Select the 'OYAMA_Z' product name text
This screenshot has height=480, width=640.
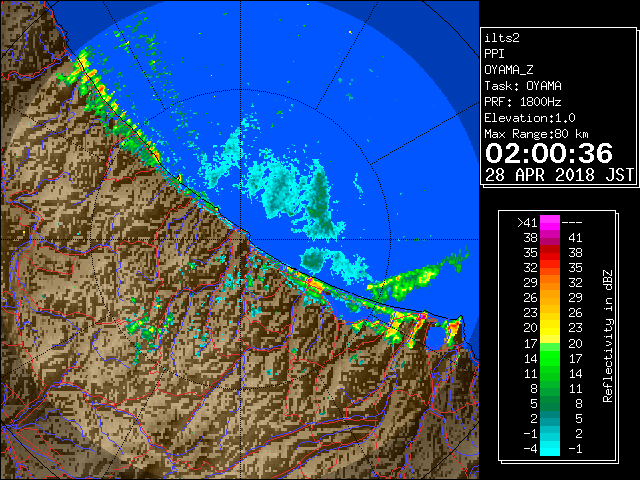point(509,70)
